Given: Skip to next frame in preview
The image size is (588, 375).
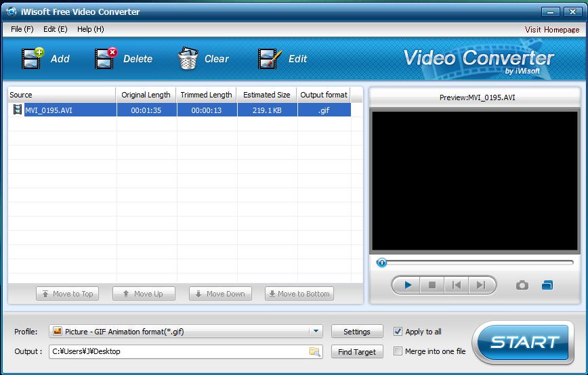Looking at the screenshot, I should click(x=481, y=286).
